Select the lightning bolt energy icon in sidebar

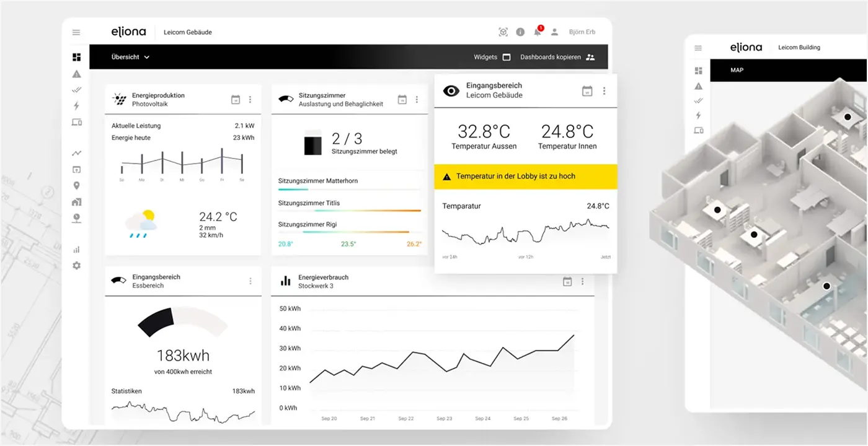pos(76,106)
